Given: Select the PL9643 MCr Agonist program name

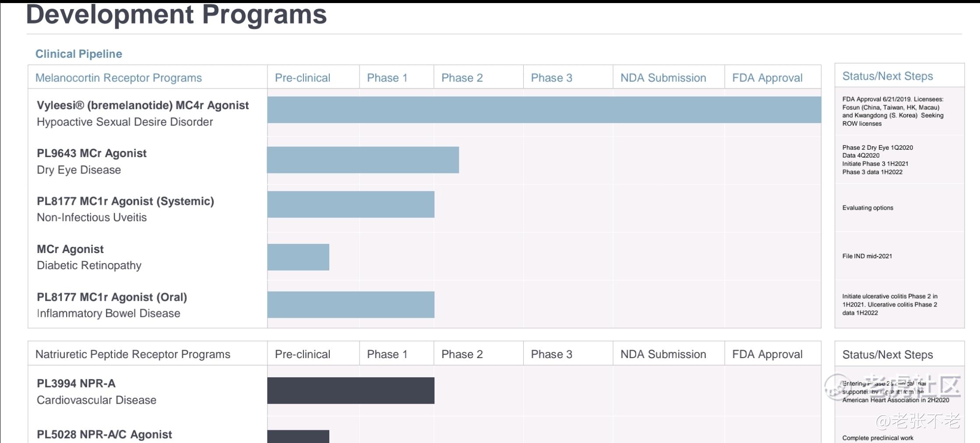Looking at the screenshot, I should 92,153.
